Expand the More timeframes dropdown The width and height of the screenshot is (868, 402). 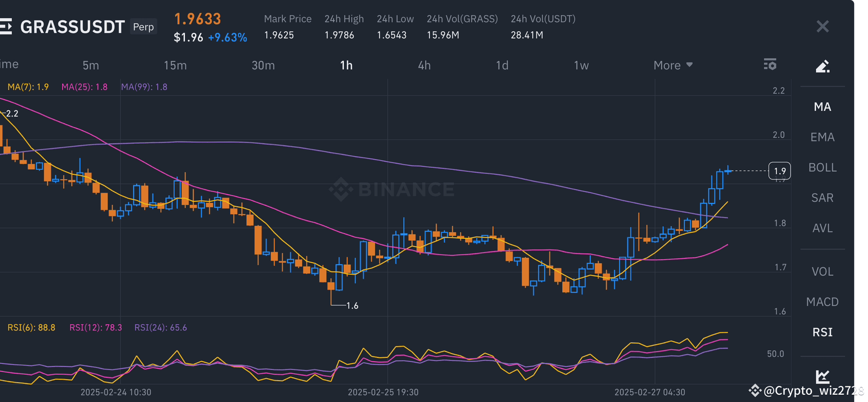click(x=673, y=65)
